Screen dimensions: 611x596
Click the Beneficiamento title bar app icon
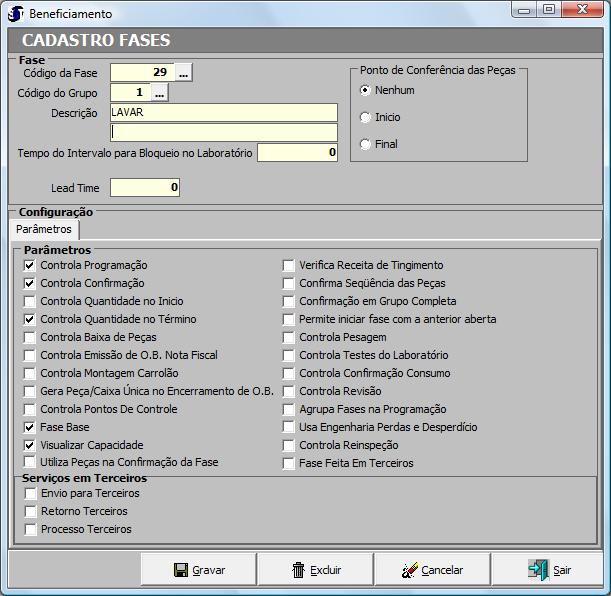tap(15, 14)
